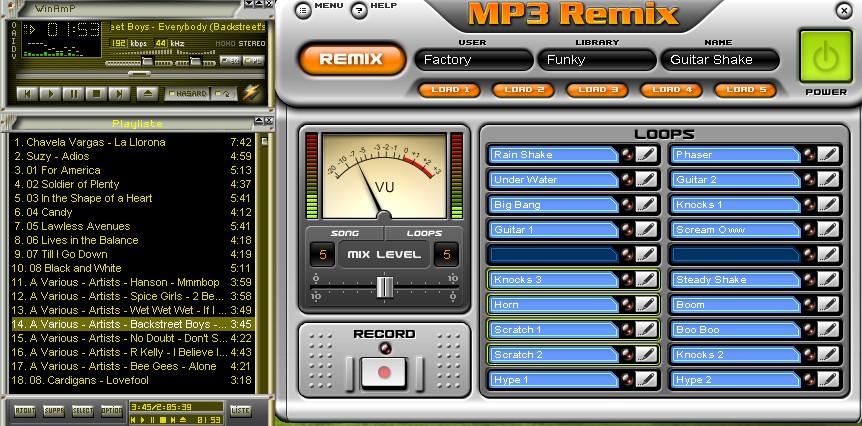This screenshot has width=862, height=426.
Task: Select the Big Bang loop
Action: [554, 204]
